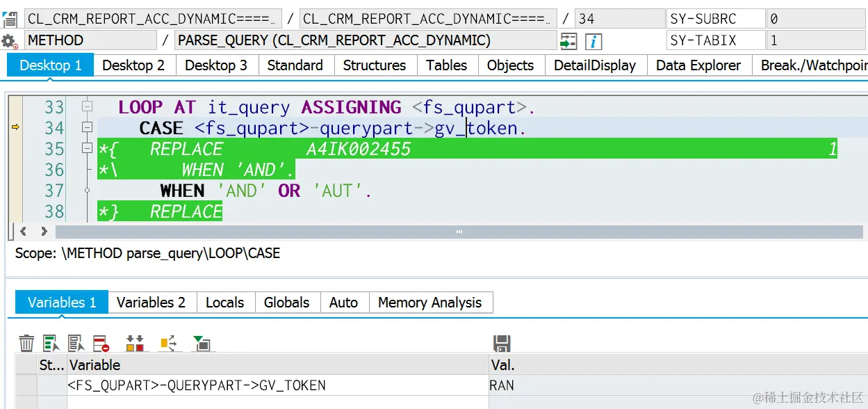Click the colored squares layout icon
The height and width of the screenshot is (409, 868).
point(135,343)
